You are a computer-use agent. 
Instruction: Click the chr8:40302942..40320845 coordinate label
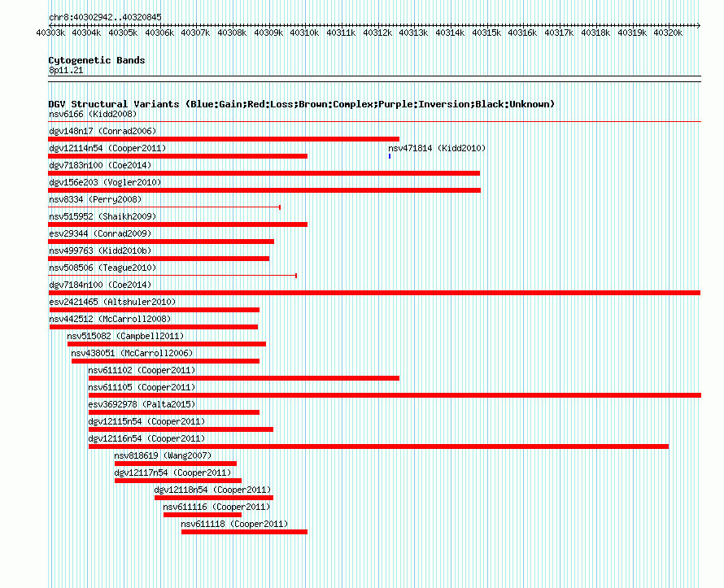pyautogui.click(x=105, y=17)
